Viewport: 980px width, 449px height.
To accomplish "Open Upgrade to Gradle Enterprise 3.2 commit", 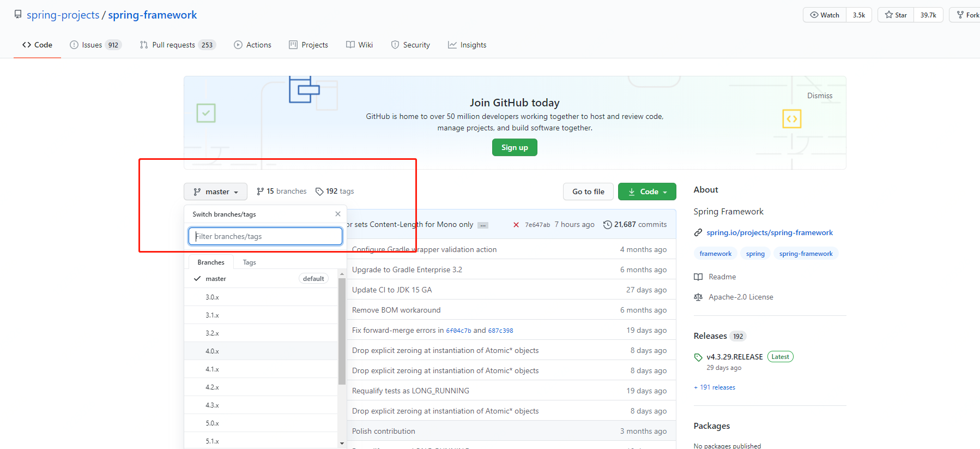I will coord(407,270).
